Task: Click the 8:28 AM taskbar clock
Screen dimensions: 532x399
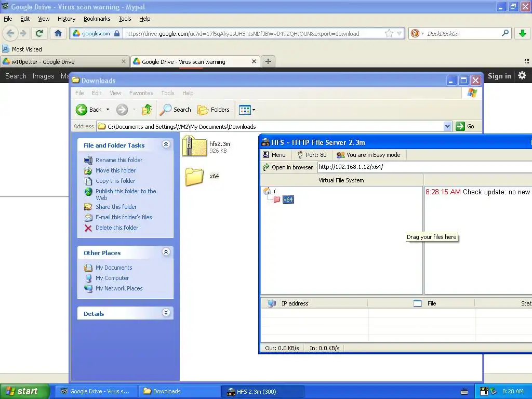Action: click(x=513, y=391)
